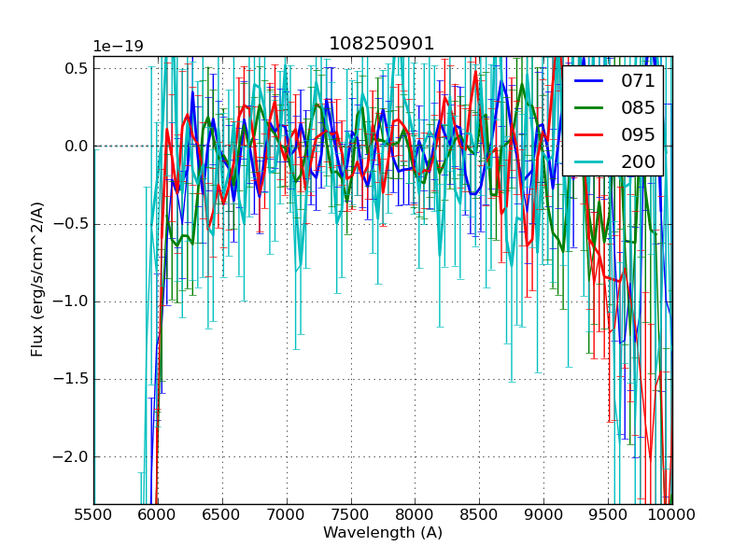747x560 pixels.
Task: Select the 200 legend label
Action: tap(638, 161)
